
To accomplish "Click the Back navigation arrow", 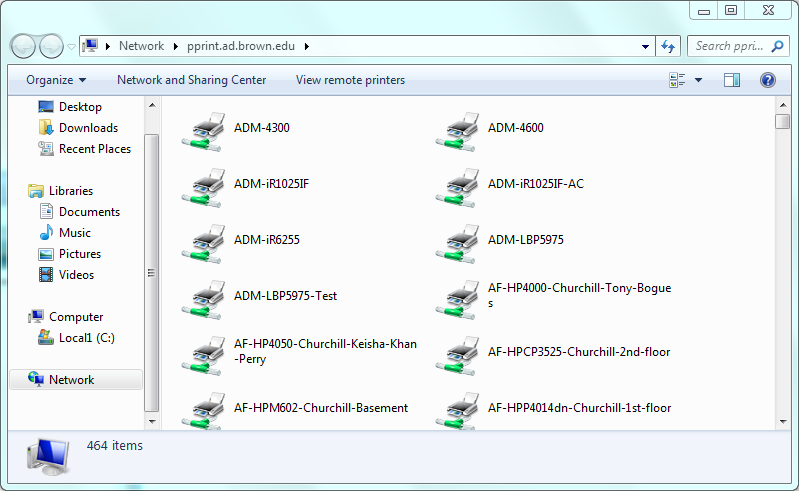I will coord(23,47).
